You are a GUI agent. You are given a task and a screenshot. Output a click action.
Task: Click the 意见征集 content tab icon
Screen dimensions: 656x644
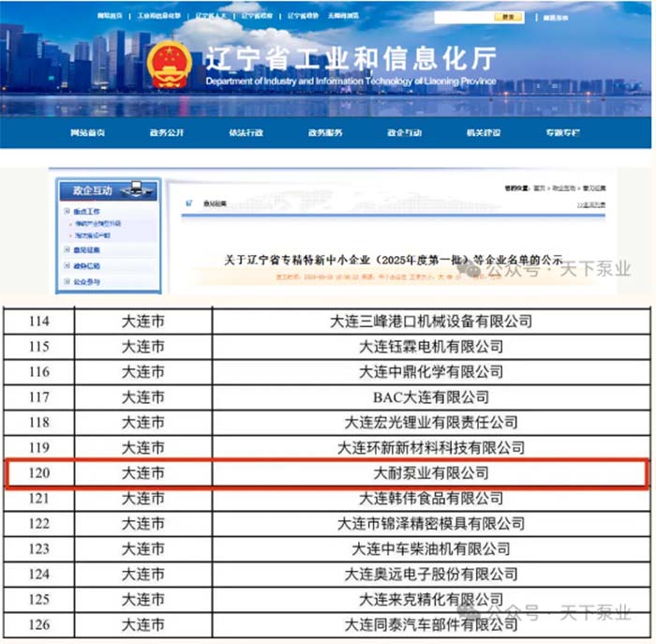click(190, 203)
